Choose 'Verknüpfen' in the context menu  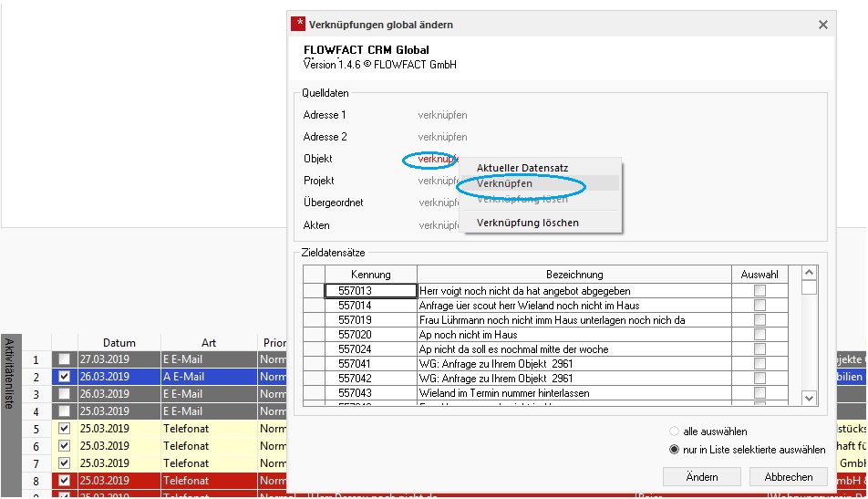pos(504,183)
